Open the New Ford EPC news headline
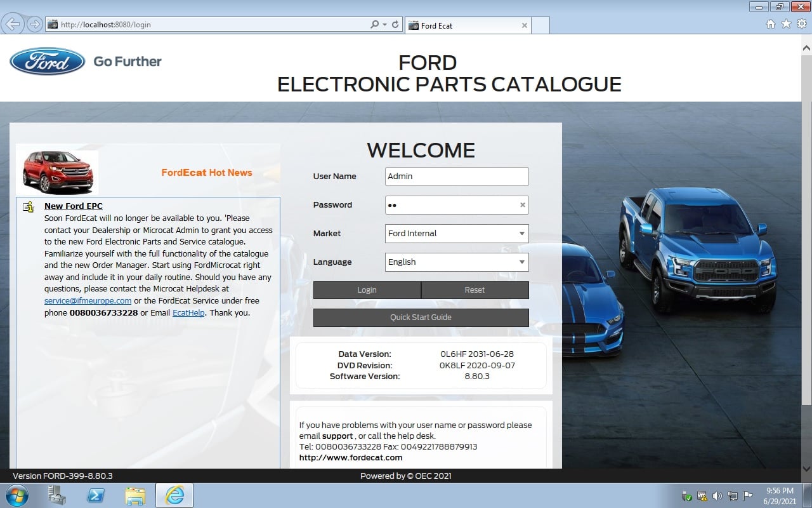Screen dimensions: 812x508 pos(74,206)
